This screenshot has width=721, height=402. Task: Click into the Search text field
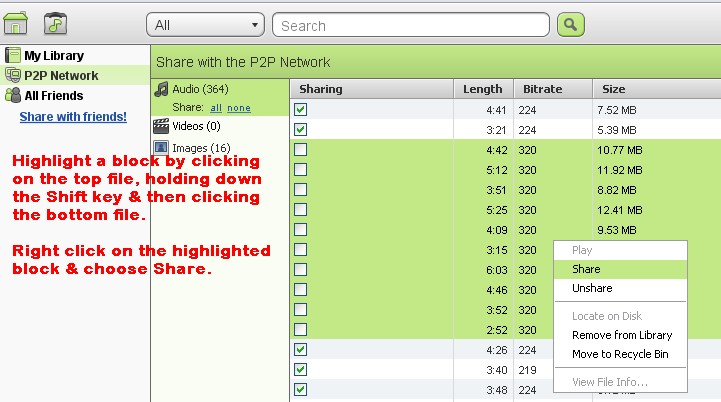point(411,25)
